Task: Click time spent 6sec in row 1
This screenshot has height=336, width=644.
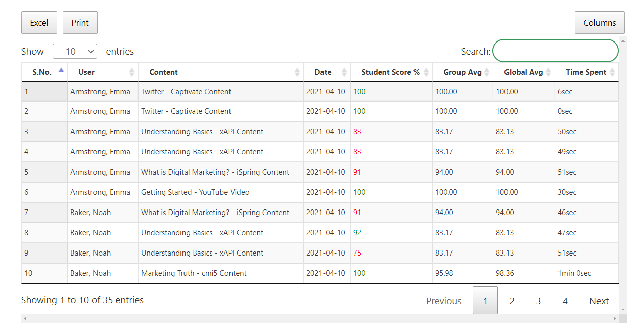Action: (565, 92)
